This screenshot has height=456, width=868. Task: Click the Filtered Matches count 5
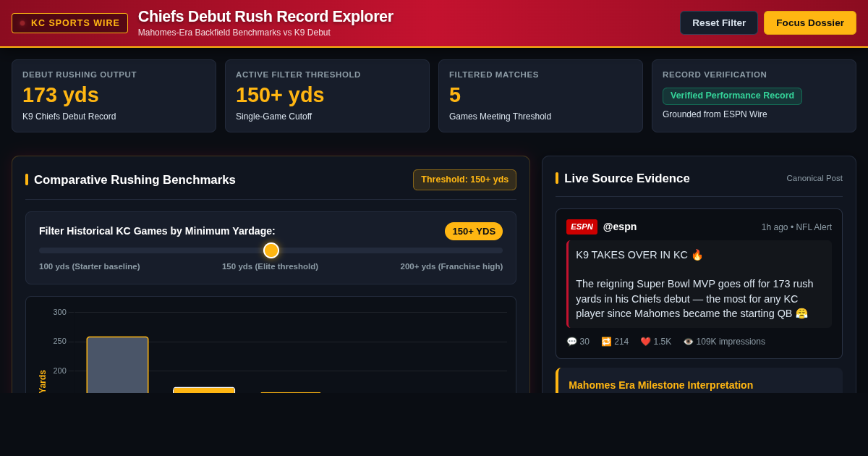455,95
